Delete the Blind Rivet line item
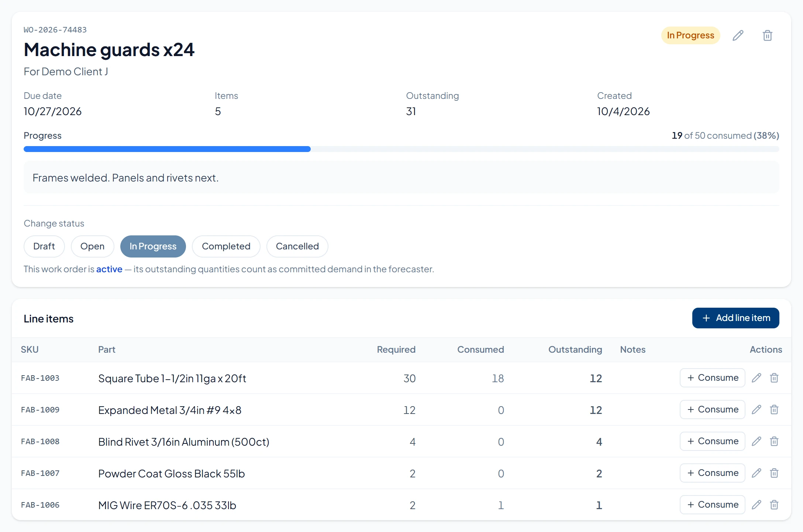This screenshot has height=532, width=803. 774,441
